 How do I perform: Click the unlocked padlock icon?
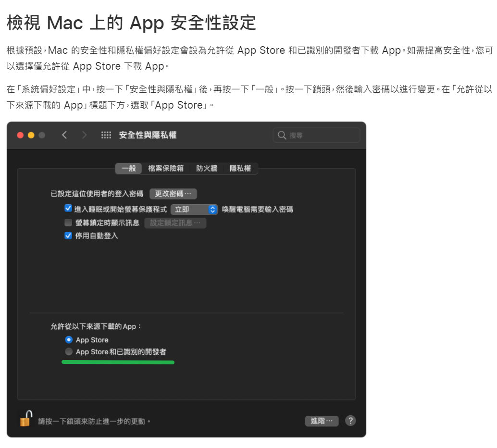(x=25, y=418)
